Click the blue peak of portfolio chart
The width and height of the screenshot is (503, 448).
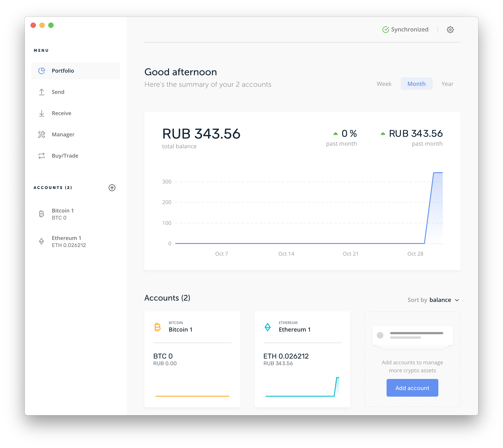tap(438, 173)
